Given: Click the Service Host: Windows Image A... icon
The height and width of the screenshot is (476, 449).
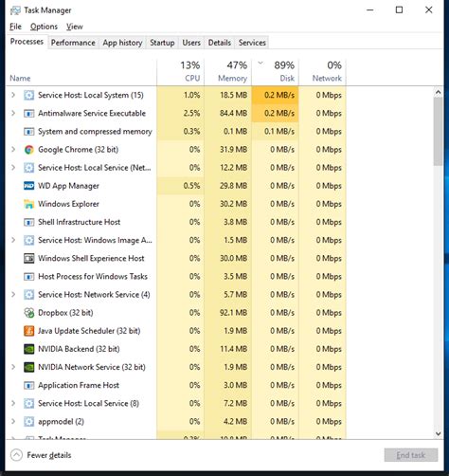Looking at the screenshot, I should [x=28, y=240].
